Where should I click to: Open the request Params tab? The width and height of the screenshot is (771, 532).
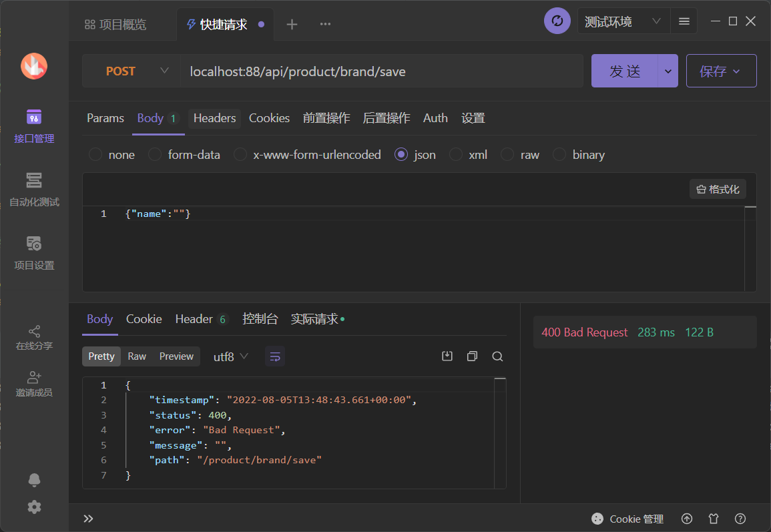(105, 118)
